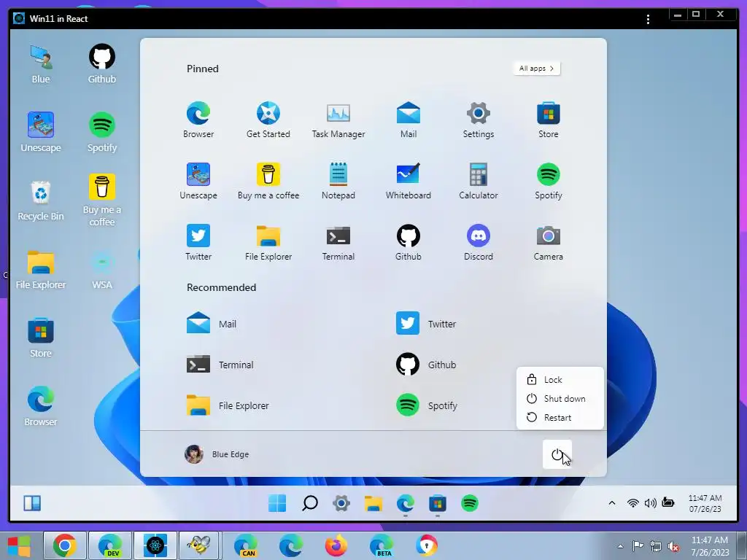Select Github desktop shortcut

tap(102, 64)
